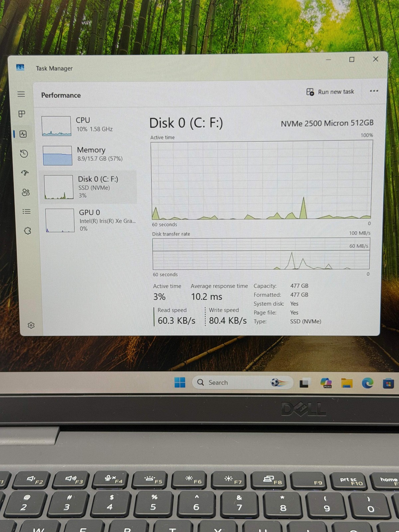The image size is (399, 532).
Task: Click Run new task button
Action: click(330, 92)
